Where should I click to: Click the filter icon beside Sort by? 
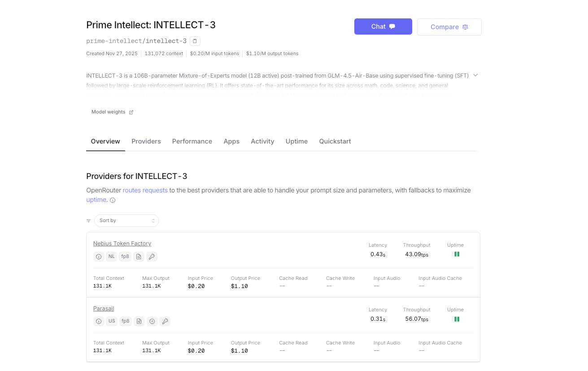[88, 221]
